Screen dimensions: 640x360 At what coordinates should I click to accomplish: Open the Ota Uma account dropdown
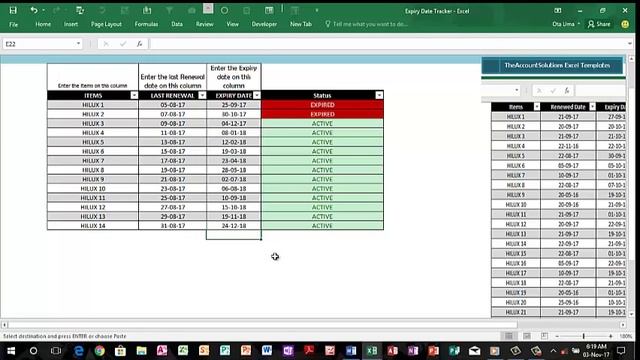click(x=566, y=24)
